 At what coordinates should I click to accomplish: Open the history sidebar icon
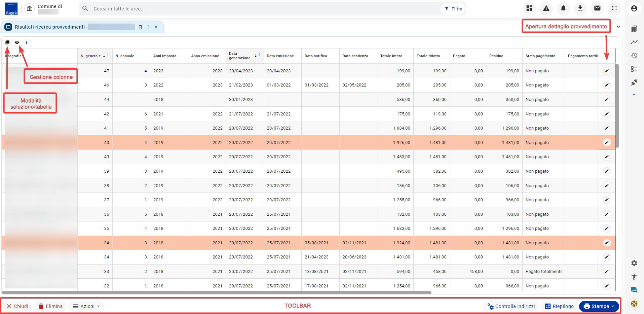(634, 56)
